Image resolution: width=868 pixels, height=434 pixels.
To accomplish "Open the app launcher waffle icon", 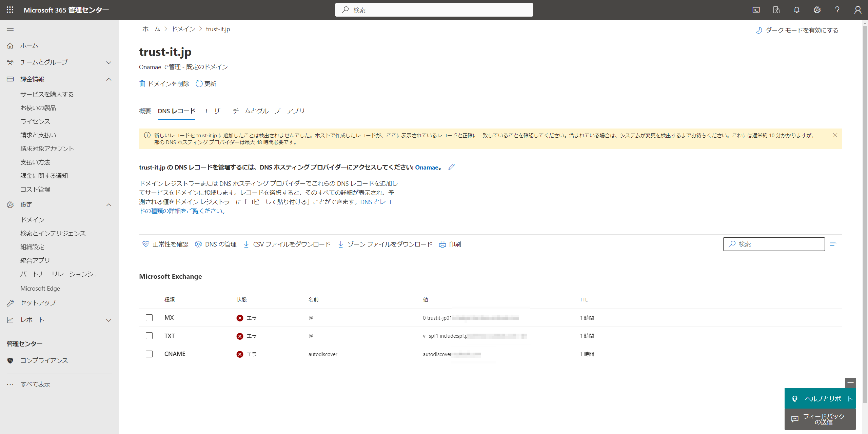I will point(10,10).
